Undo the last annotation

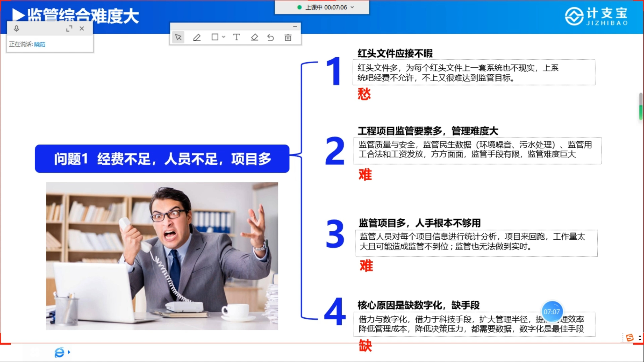[271, 38]
